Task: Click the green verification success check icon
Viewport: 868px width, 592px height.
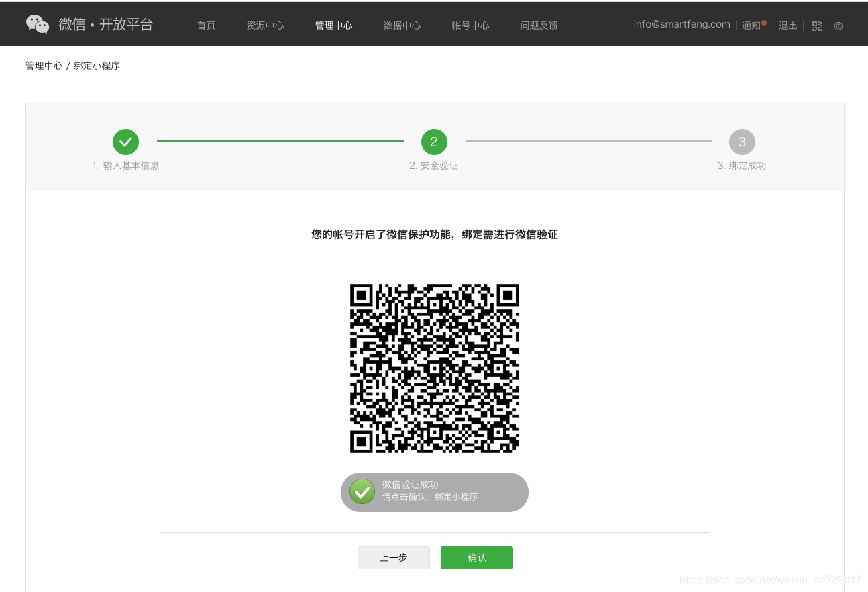Action: [362, 491]
